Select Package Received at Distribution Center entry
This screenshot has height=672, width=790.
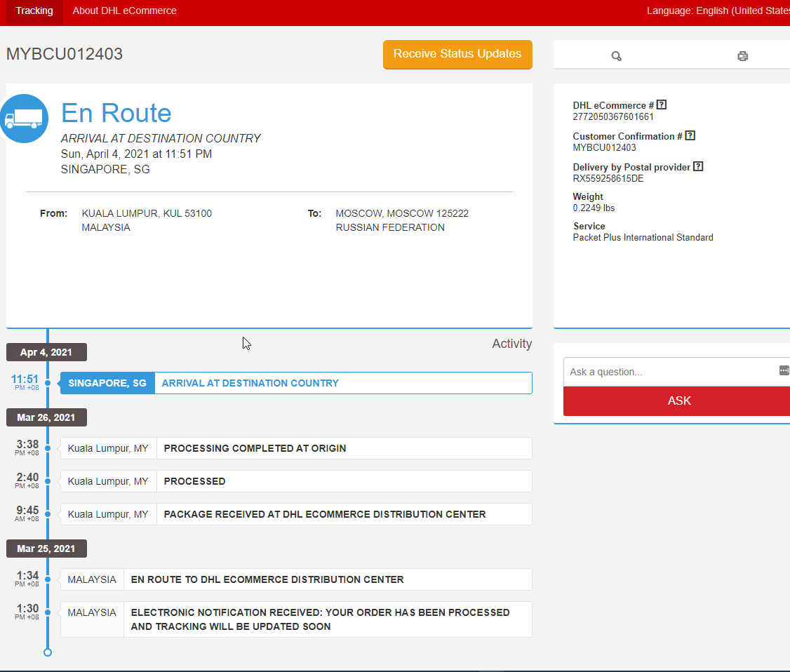(x=296, y=514)
